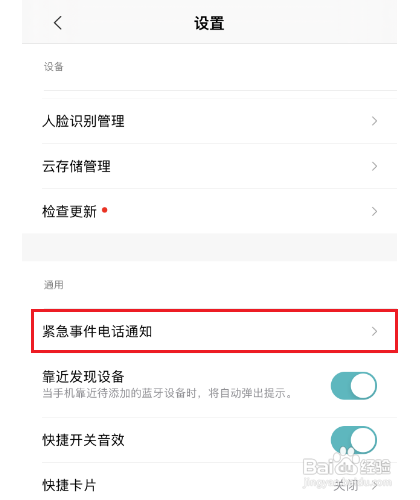Open 紧急事件电话通知 chevron arrow

click(374, 331)
